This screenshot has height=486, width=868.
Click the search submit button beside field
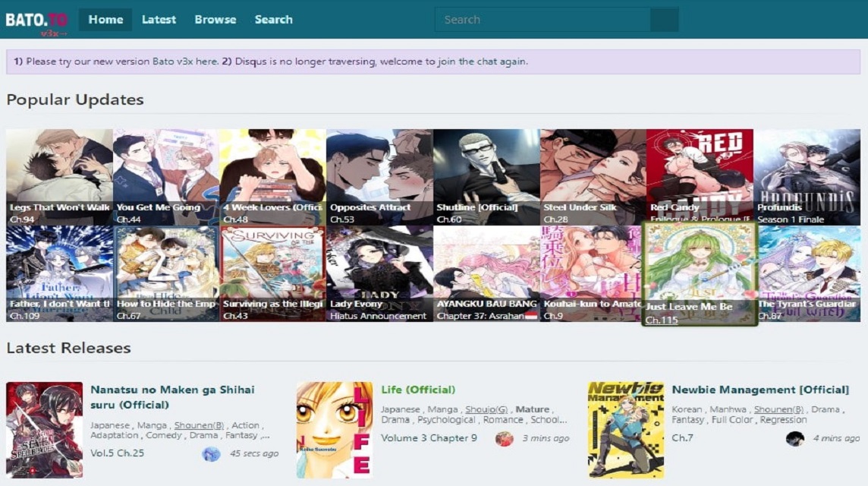coord(665,20)
